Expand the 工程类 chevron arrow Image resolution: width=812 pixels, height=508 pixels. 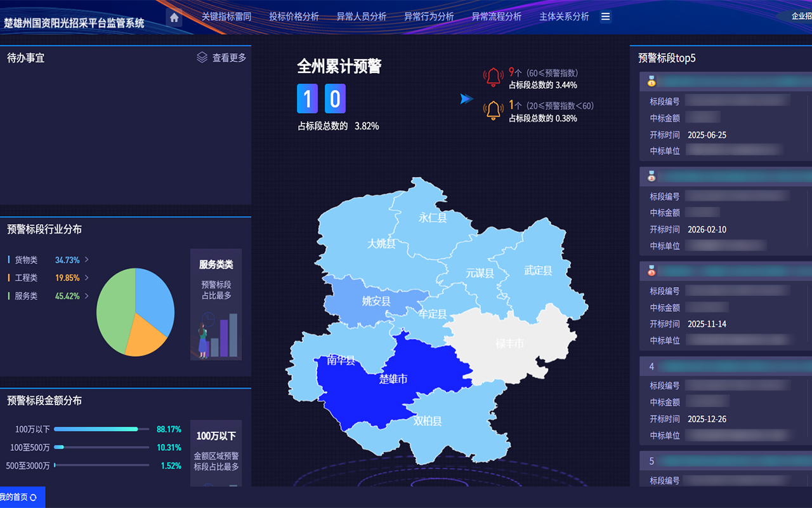[x=87, y=277]
